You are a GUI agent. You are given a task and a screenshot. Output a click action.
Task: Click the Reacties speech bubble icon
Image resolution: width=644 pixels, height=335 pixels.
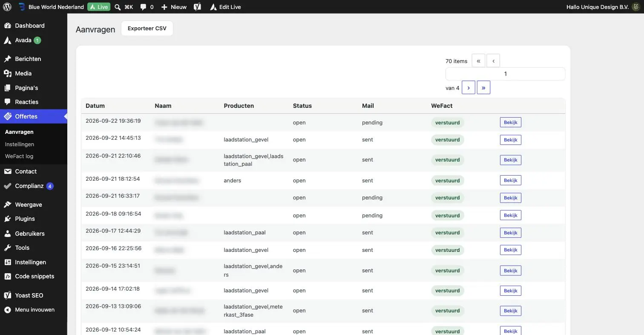click(7, 102)
